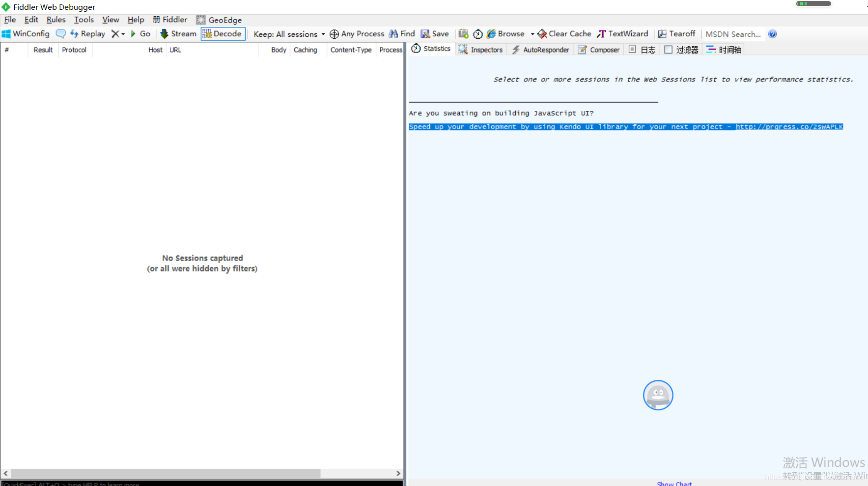Click the comment speech bubble icon
Image resolution: width=868 pixels, height=486 pixels.
[x=60, y=34]
